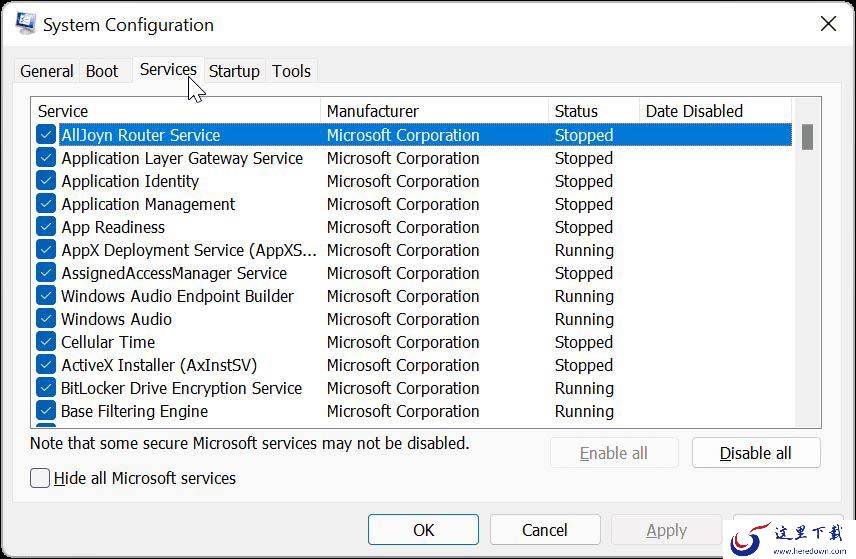Image resolution: width=856 pixels, height=559 pixels.
Task: Open the Tools tab
Action: tap(292, 71)
